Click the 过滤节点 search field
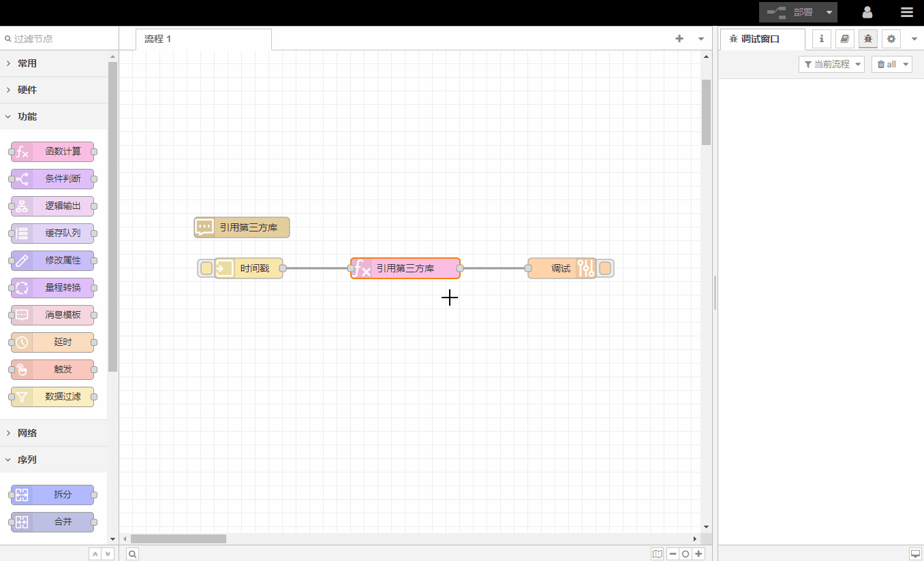This screenshot has width=924, height=561. point(58,39)
